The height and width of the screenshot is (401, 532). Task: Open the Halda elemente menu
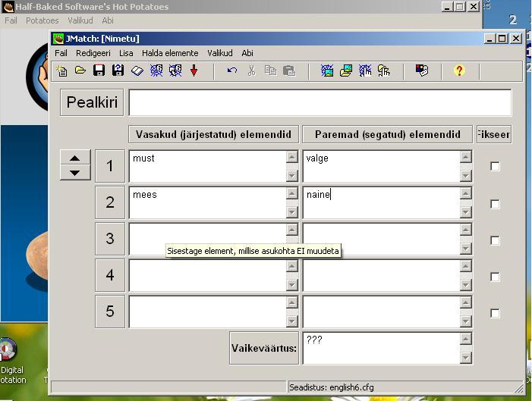(x=170, y=53)
